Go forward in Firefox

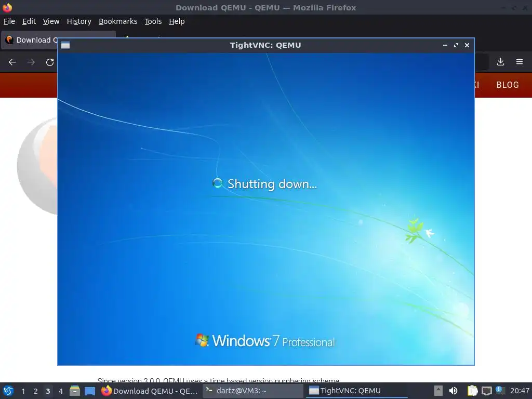31,62
